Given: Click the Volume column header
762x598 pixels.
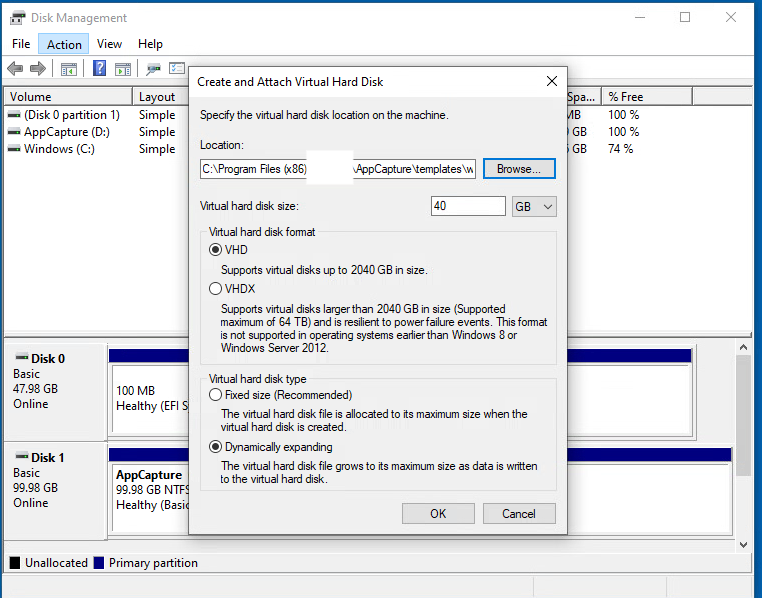Looking at the screenshot, I should coord(68,97).
